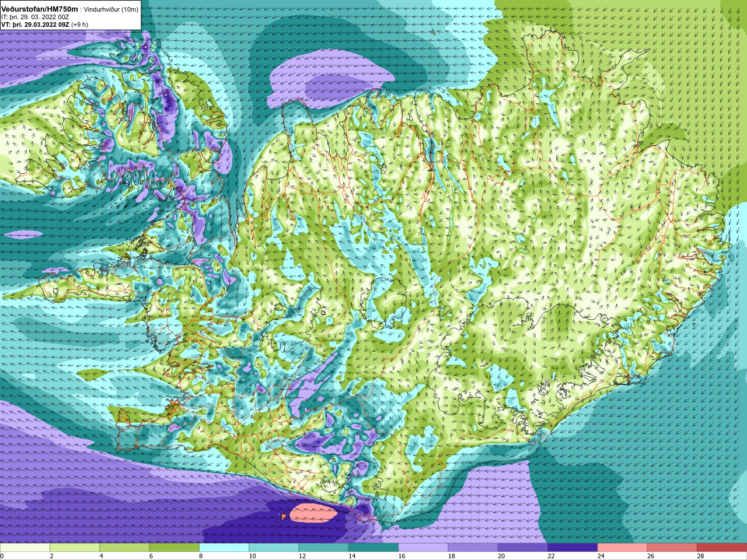747x560 pixels.
Task: Choose the aqua 10–12 legend swatch
Action: tap(274, 548)
